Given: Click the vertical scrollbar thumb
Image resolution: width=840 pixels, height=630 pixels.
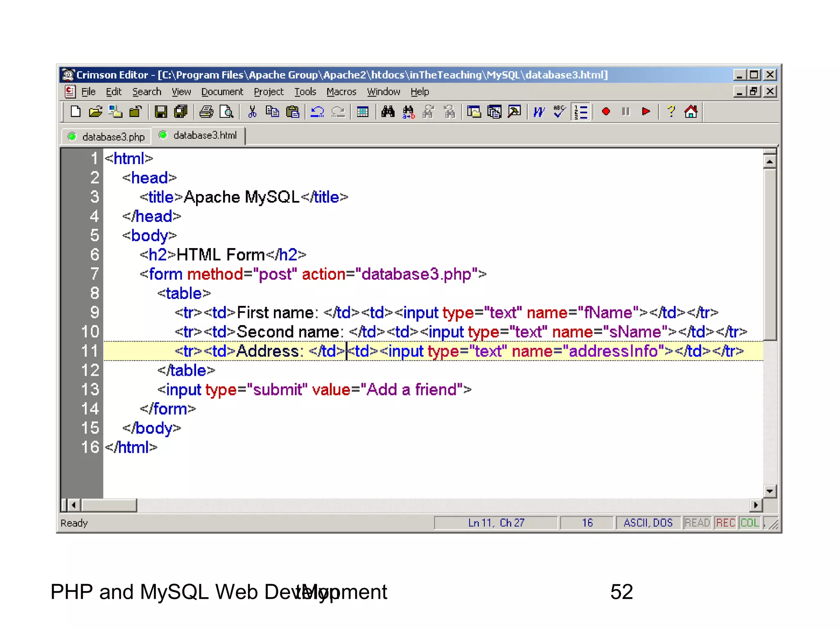Looking at the screenshot, I should 770,254.
